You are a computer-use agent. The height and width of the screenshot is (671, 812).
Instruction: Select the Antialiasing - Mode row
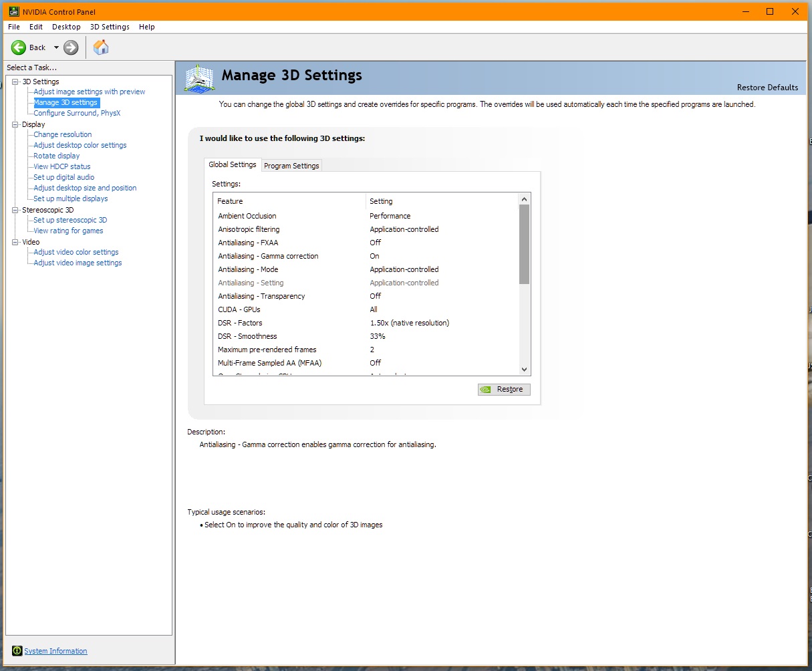[366, 269]
